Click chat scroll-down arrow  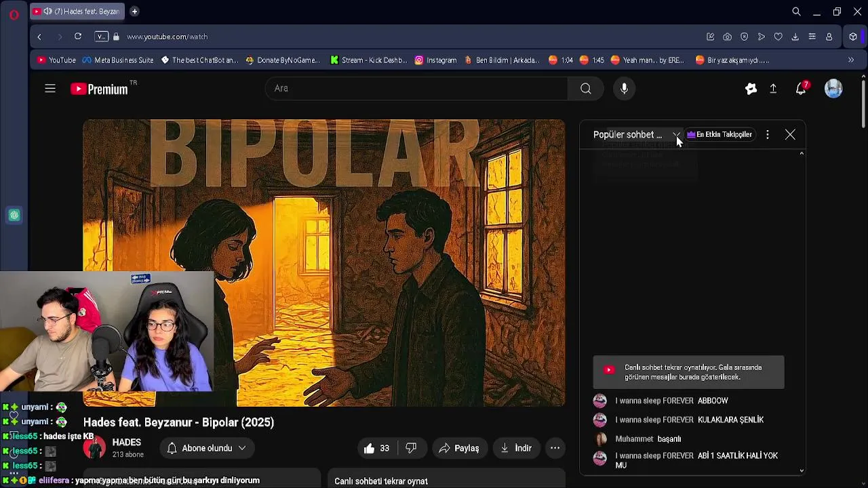click(x=802, y=470)
